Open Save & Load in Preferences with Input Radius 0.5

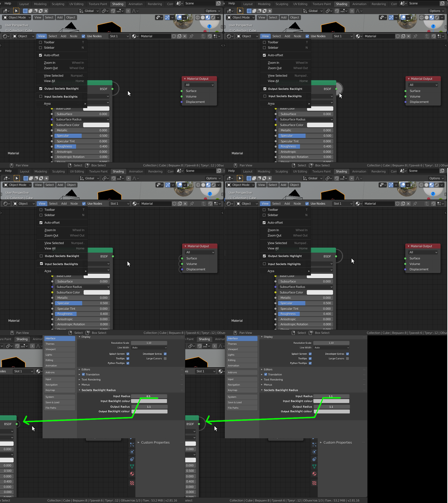[x=60, y=402]
